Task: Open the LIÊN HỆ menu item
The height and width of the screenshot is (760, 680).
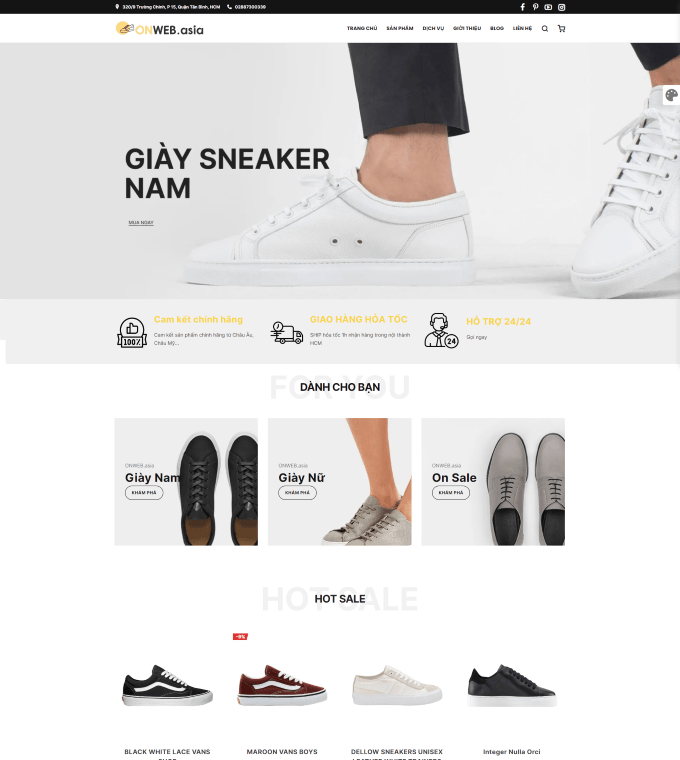Action: pyautogui.click(x=522, y=29)
